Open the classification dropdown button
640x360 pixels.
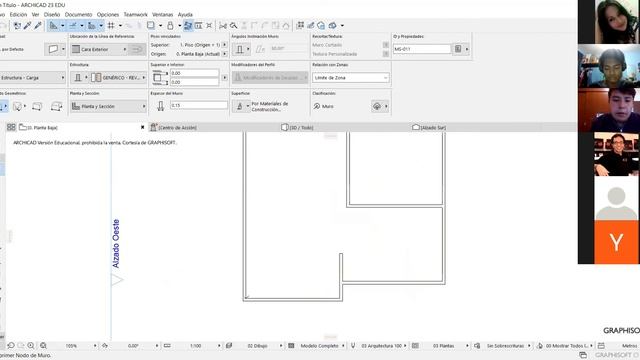coord(380,106)
